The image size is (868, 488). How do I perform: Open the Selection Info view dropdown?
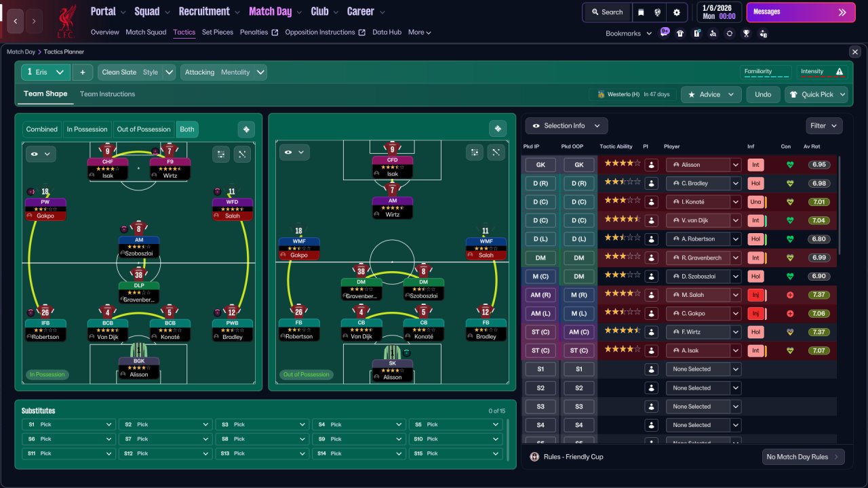coord(567,125)
